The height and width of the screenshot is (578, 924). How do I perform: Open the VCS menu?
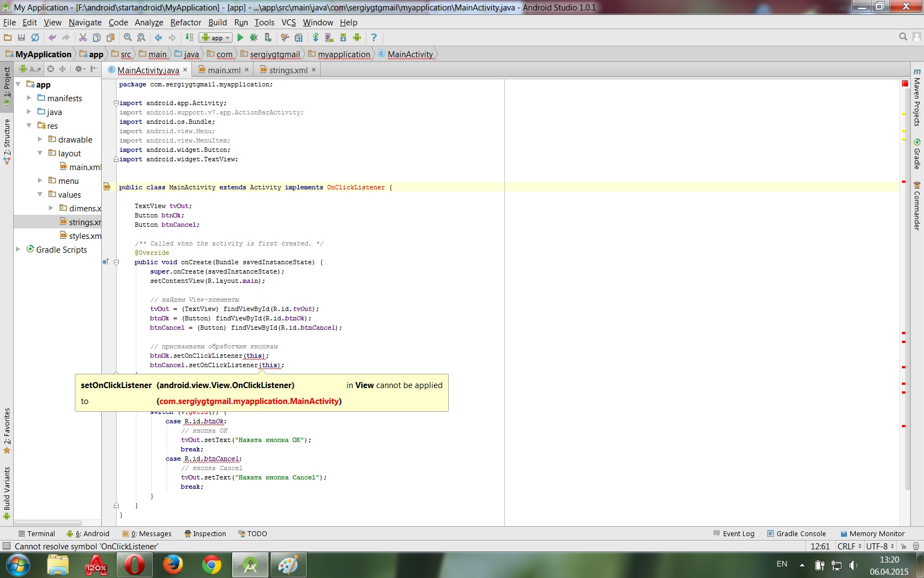click(289, 23)
